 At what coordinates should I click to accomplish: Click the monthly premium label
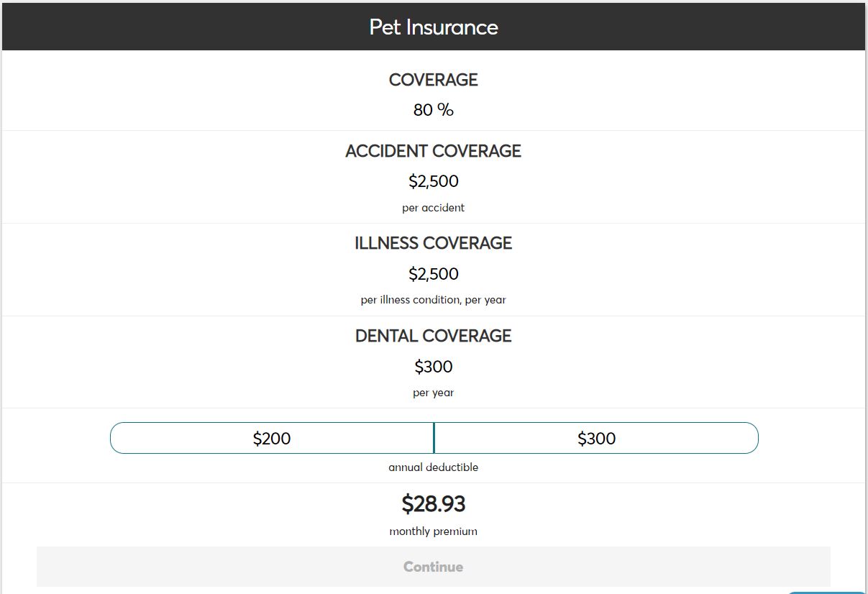(x=433, y=531)
